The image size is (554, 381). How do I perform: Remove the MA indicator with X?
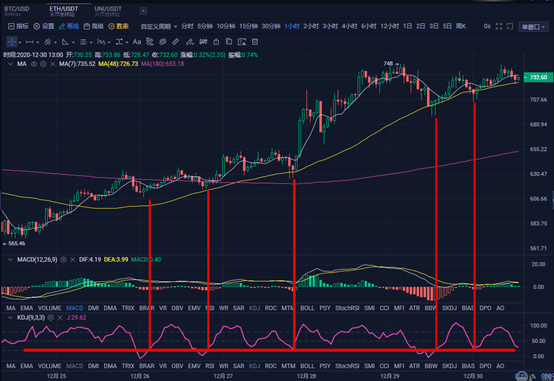click(53, 64)
